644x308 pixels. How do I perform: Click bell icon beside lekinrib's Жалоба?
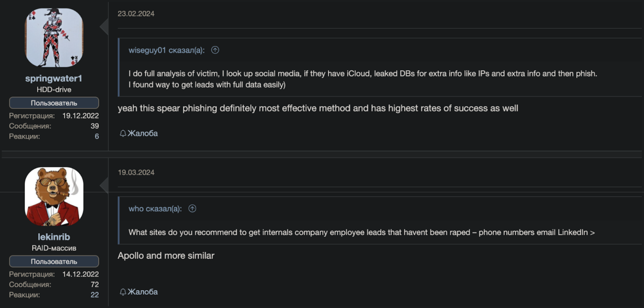[123, 292]
